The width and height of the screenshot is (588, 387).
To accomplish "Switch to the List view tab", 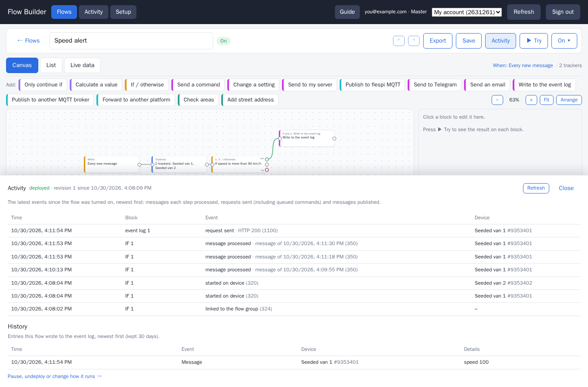I will [51, 65].
